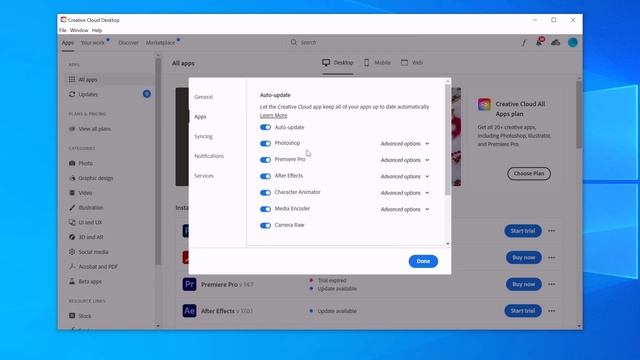Image resolution: width=640 pixels, height=360 pixels.
Task: Open the Help menu
Action: point(97,30)
